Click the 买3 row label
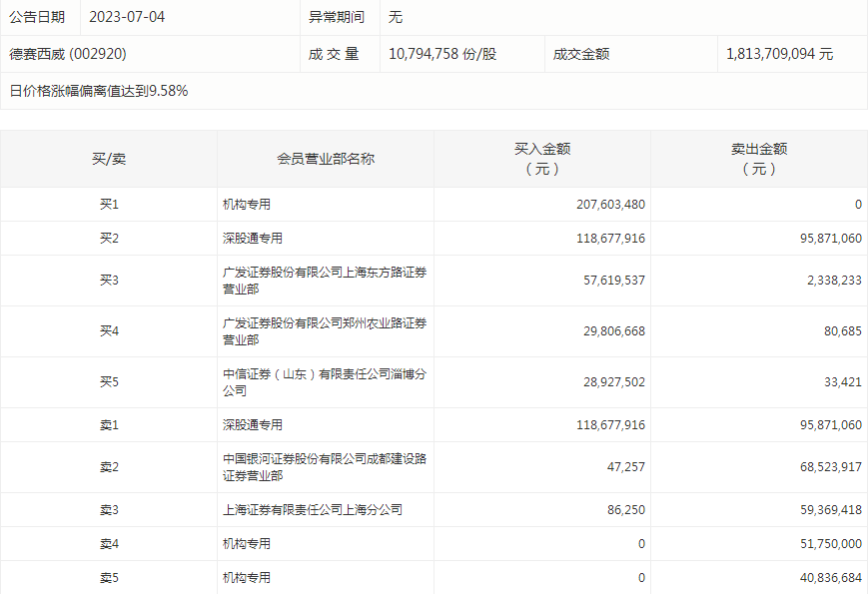Image resolution: width=868 pixels, height=594 pixels. pyautogui.click(x=109, y=280)
